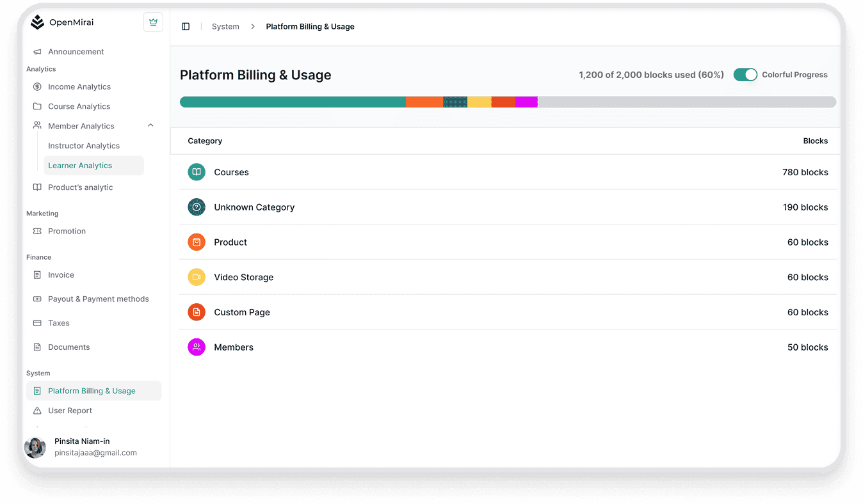Screen dimensions: 863x504
Task: Click the OpenMirai logo icon
Action: [x=38, y=22]
